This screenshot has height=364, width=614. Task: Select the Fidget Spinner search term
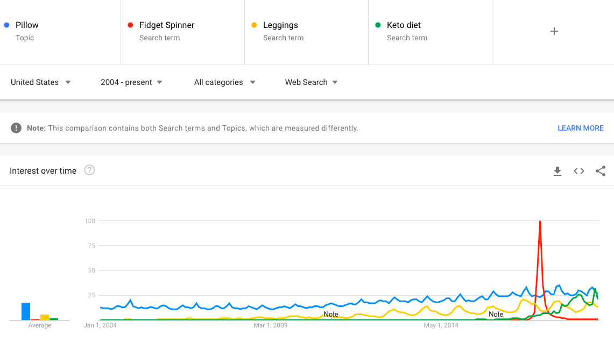(x=167, y=25)
